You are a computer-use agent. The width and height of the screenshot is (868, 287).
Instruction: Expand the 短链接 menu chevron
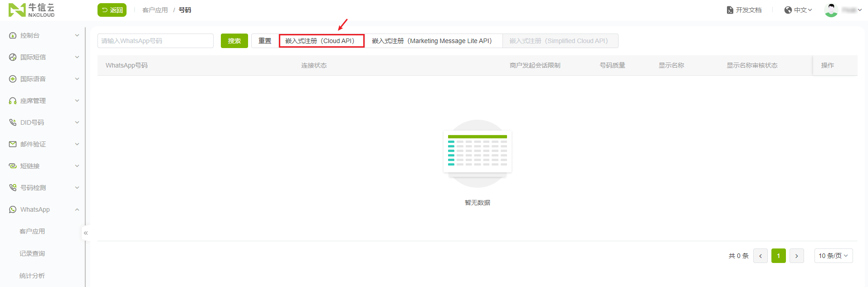(77, 166)
